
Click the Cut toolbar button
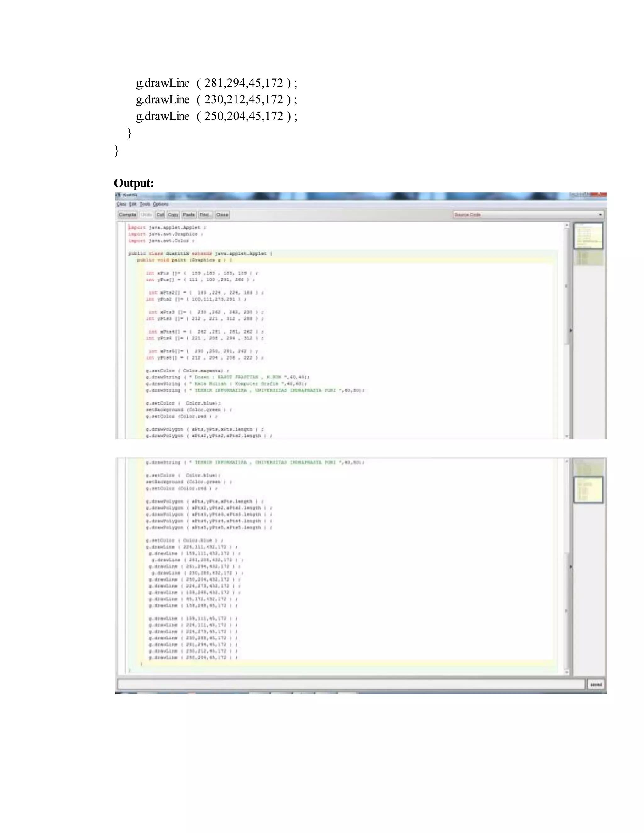(x=160, y=215)
